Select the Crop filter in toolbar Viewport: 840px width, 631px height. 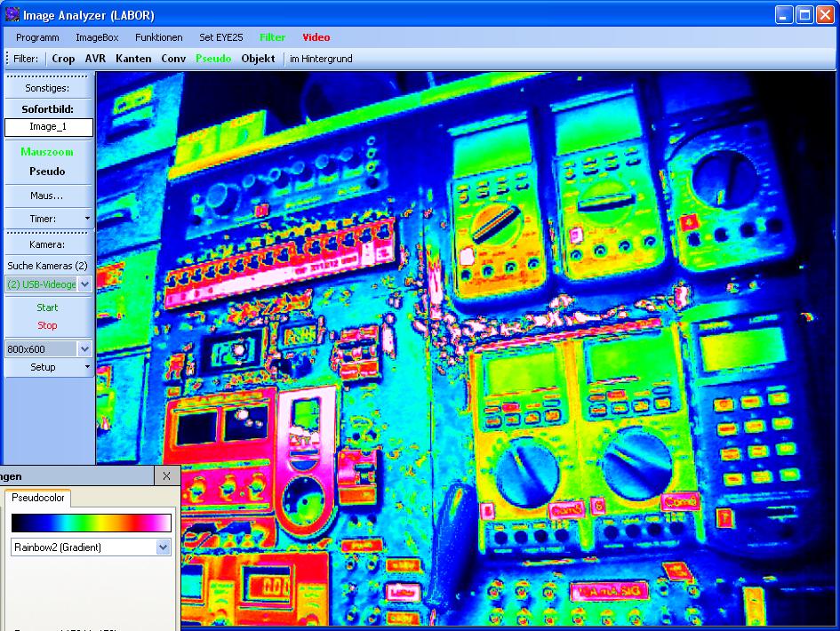[63, 59]
